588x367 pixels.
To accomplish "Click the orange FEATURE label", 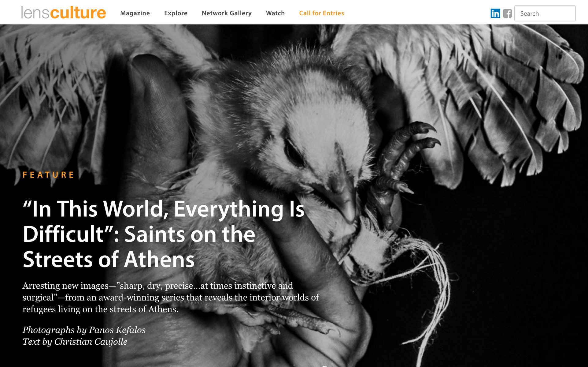I will (49, 175).
